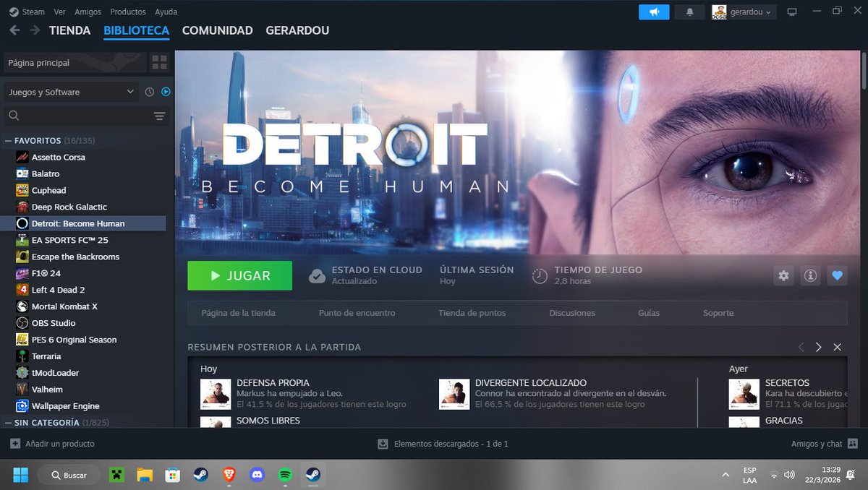Click the Mortal Kombat X icon
The height and width of the screenshot is (490, 868).
[x=22, y=306]
